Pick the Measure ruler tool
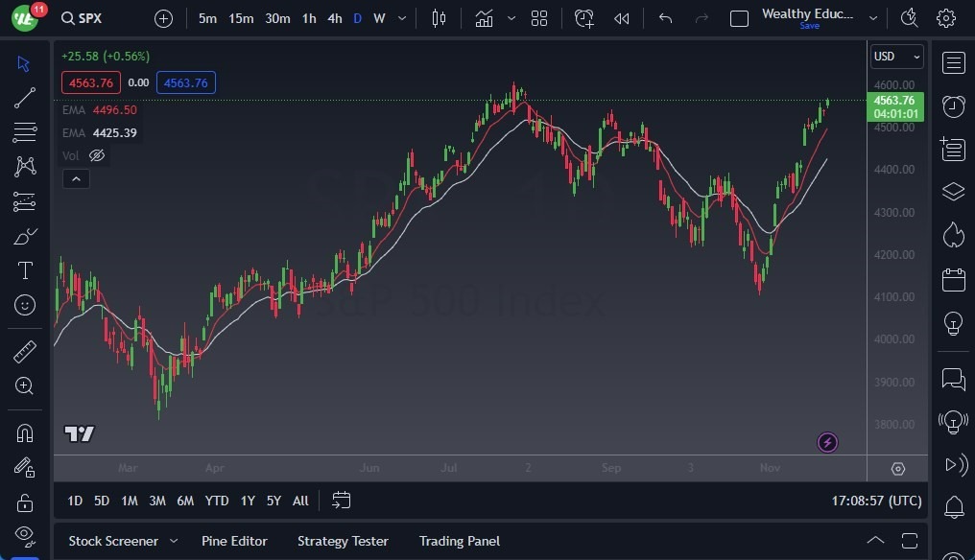The image size is (975, 560). click(x=25, y=352)
